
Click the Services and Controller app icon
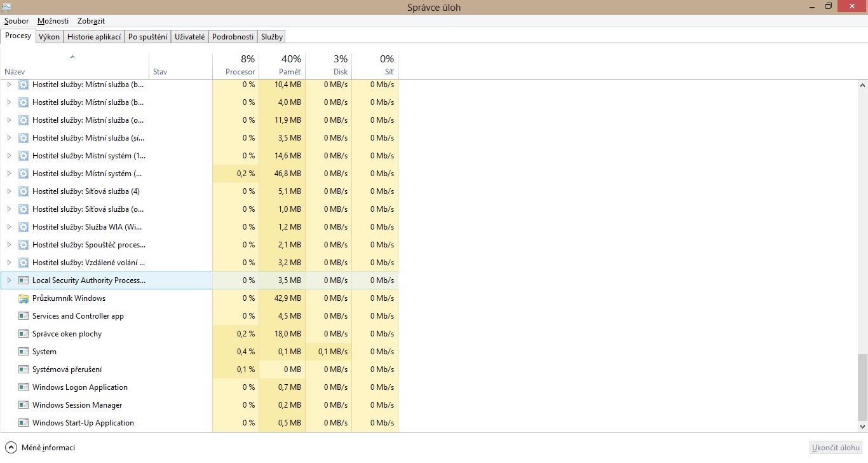(x=24, y=316)
